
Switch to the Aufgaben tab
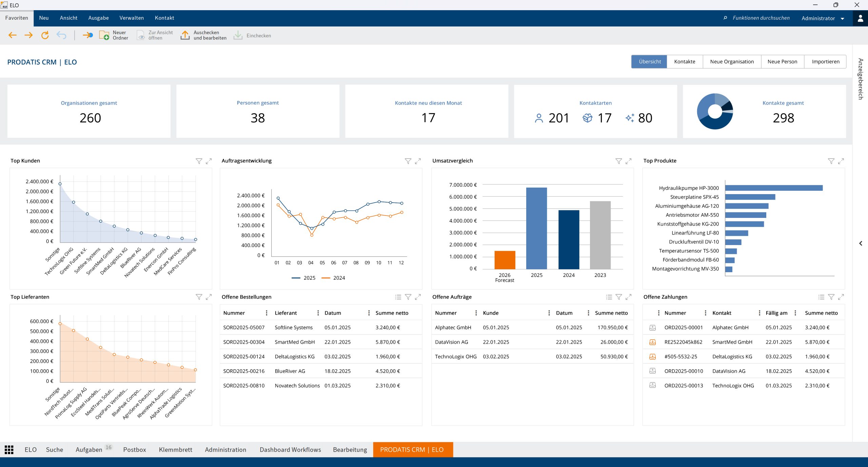tap(89, 450)
